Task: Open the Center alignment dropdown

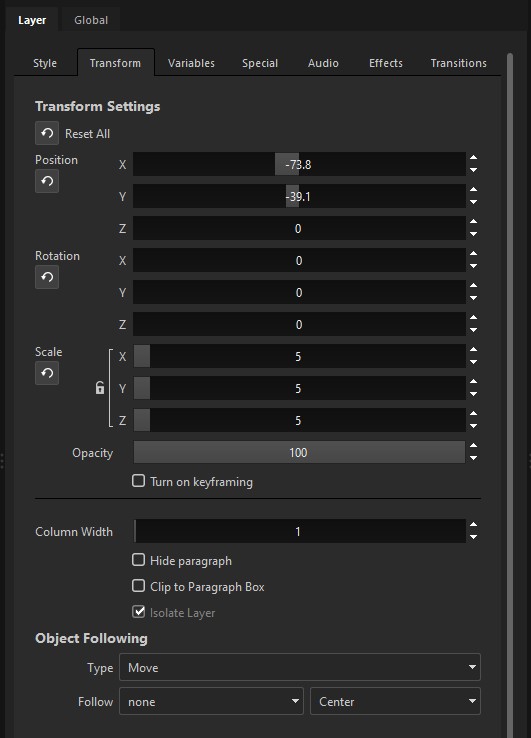Action: click(395, 701)
